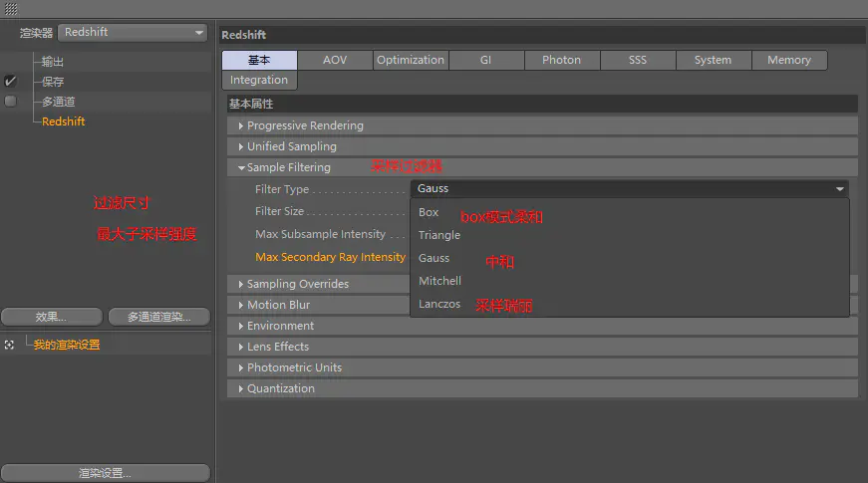Image resolution: width=868 pixels, height=483 pixels.
Task: Click the Max Subsample Intensity label
Action: (320, 234)
